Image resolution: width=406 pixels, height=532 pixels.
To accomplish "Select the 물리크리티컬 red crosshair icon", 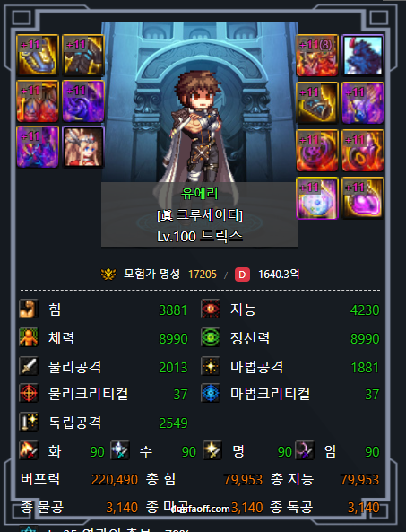I will click(x=29, y=394).
